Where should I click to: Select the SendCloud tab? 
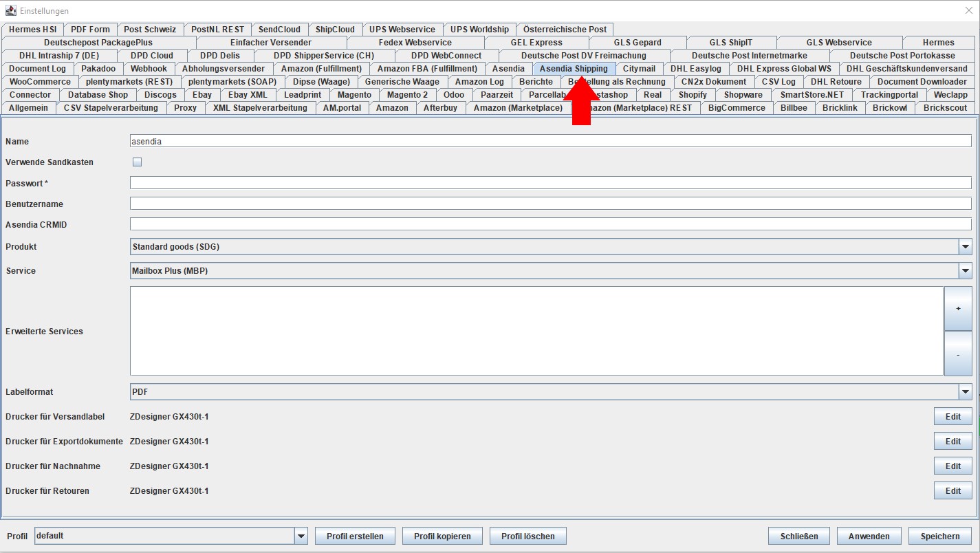pos(279,30)
